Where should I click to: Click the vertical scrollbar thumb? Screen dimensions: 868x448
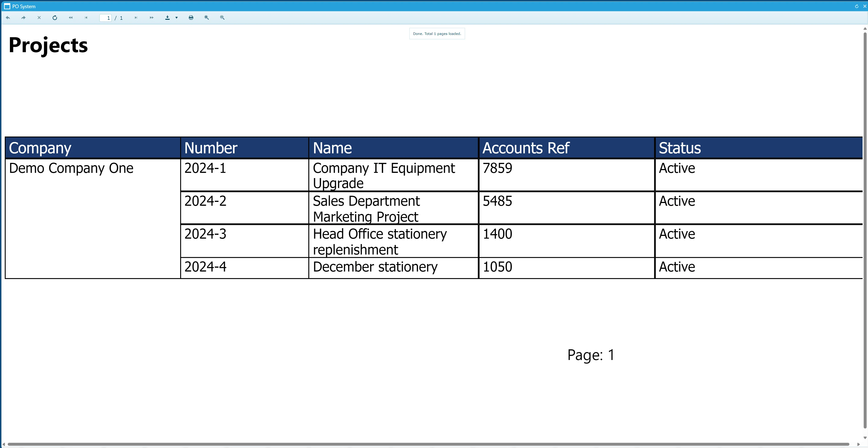click(x=865, y=231)
